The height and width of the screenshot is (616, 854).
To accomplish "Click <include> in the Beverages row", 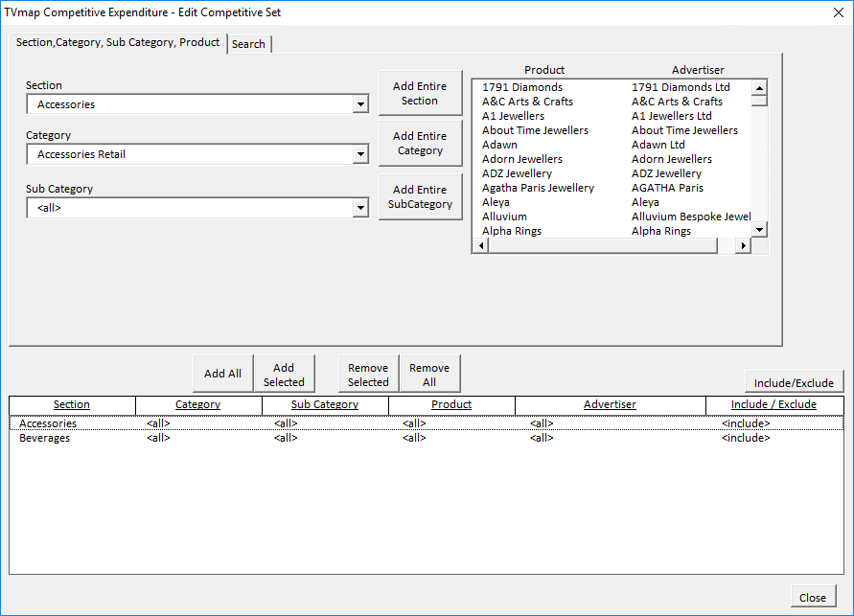I will (746, 438).
